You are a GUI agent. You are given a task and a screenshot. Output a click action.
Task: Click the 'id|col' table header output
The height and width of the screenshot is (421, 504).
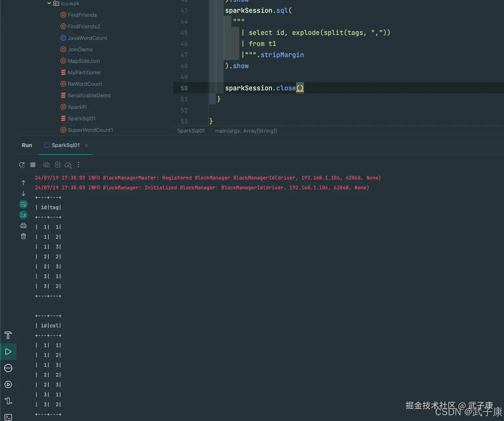point(48,326)
